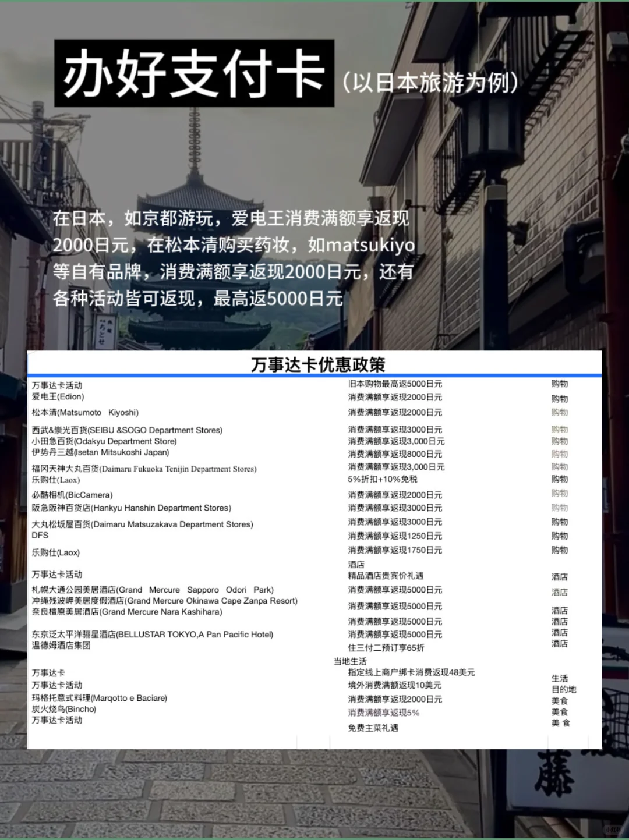This screenshot has height=840, width=629.
Task: Click the BELLUSTAR TOKYO hotel entry
Action: point(151,634)
